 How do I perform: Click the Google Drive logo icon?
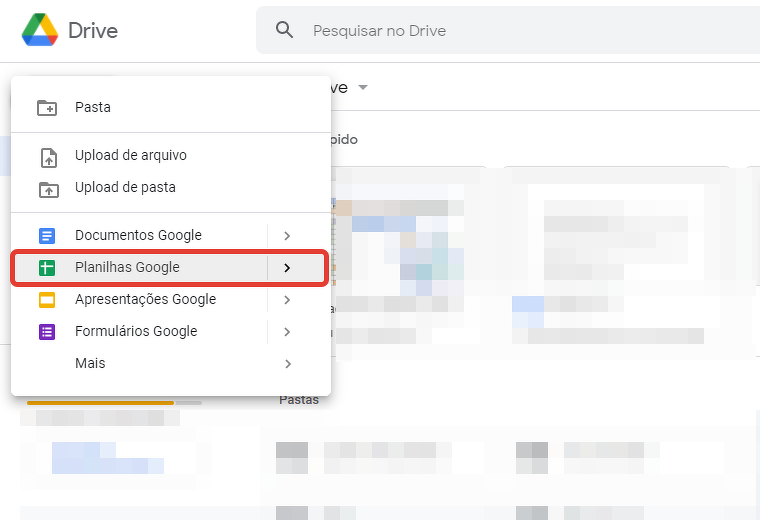point(40,30)
